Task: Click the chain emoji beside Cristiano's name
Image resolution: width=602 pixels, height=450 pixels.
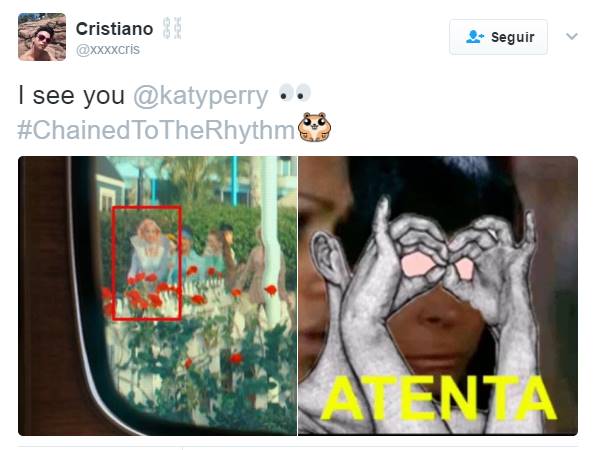Action: coord(172,28)
